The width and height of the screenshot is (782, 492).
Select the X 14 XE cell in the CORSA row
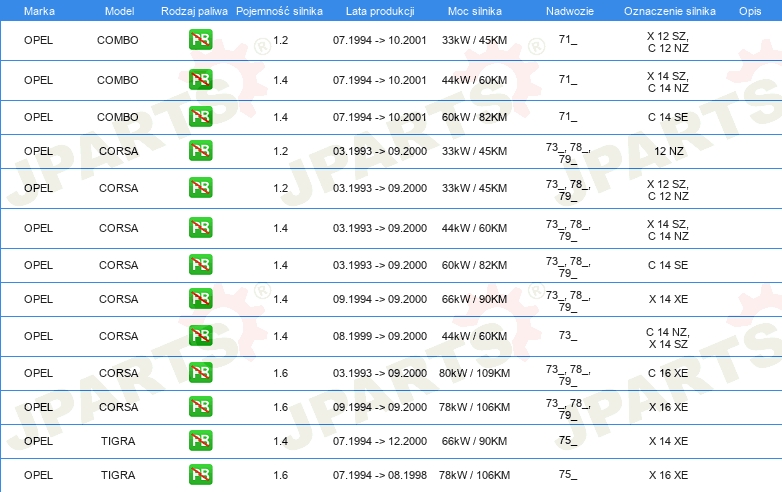click(668, 299)
